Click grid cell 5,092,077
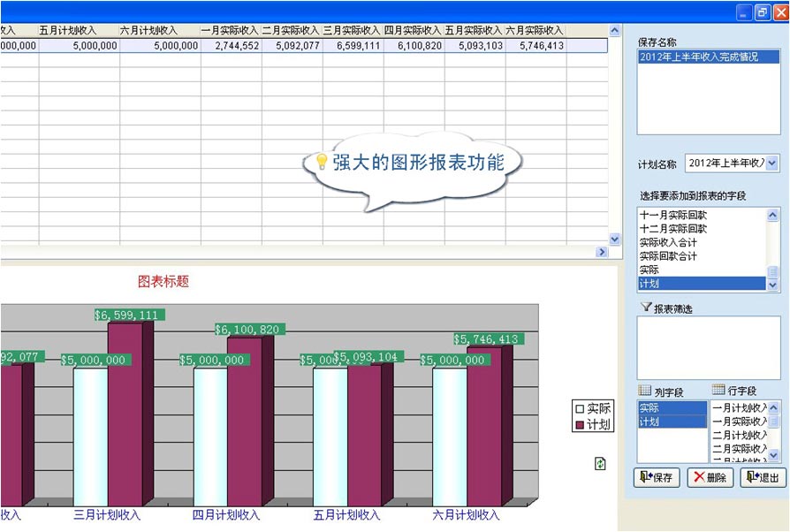The width and height of the screenshot is (790, 532). (x=292, y=46)
